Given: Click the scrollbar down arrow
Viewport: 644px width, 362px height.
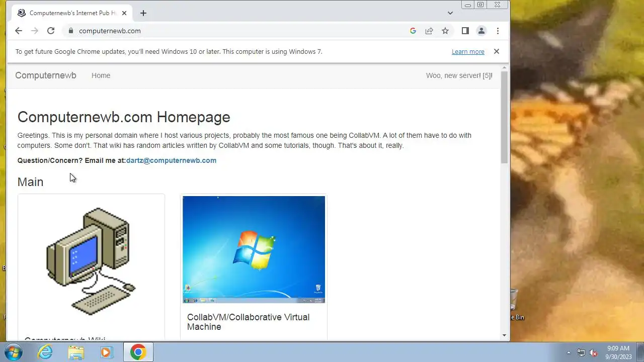Looking at the screenshot, I should click(504, 335).
